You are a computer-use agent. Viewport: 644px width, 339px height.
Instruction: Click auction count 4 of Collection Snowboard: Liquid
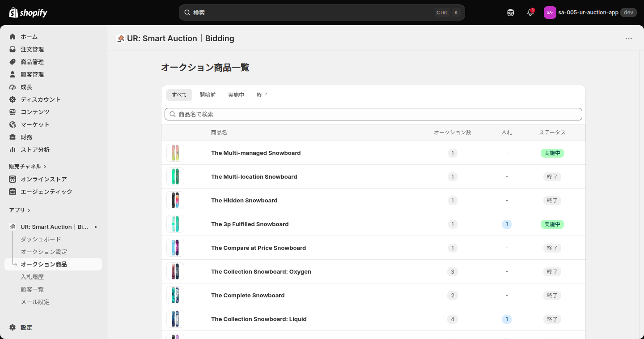click(453, 319)
